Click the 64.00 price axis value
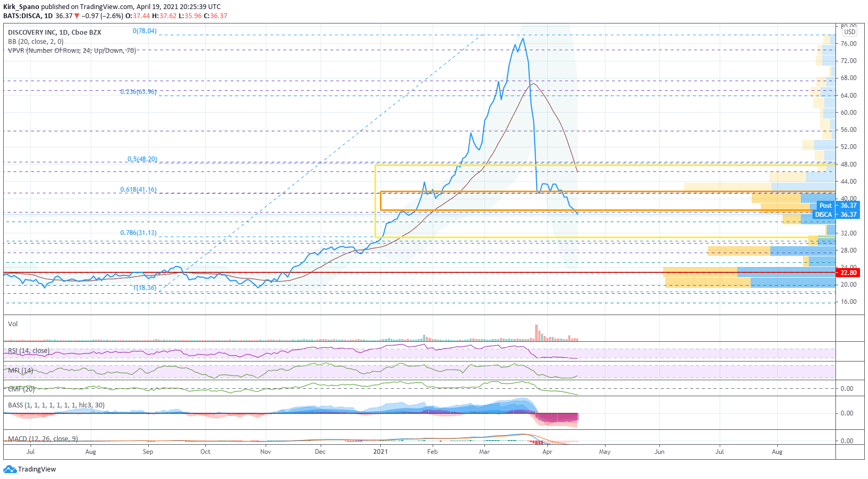The height and width of the screenshot is (479, 868). (x=849, y=96)
